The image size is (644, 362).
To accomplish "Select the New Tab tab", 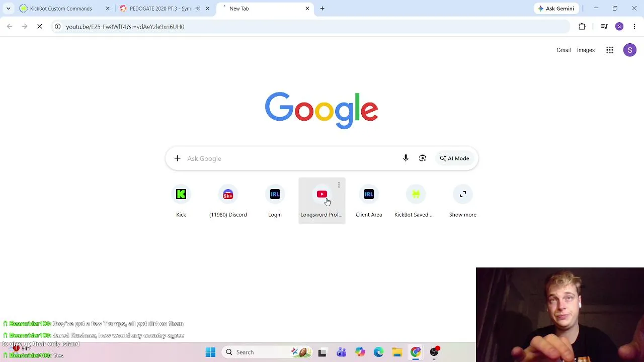I will coord(264,9).
